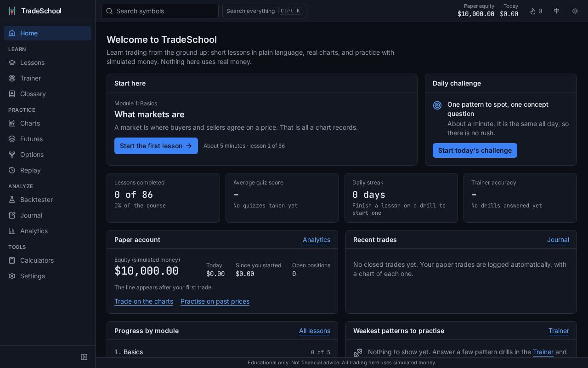Click the dumbbell icon in Weakest patterns

coord(358,352)
